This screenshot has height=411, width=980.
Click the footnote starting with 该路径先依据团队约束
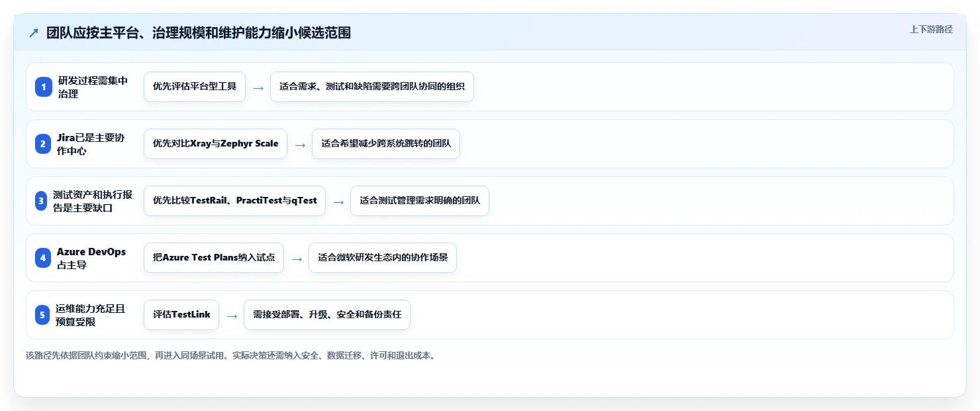coord(231,356)
